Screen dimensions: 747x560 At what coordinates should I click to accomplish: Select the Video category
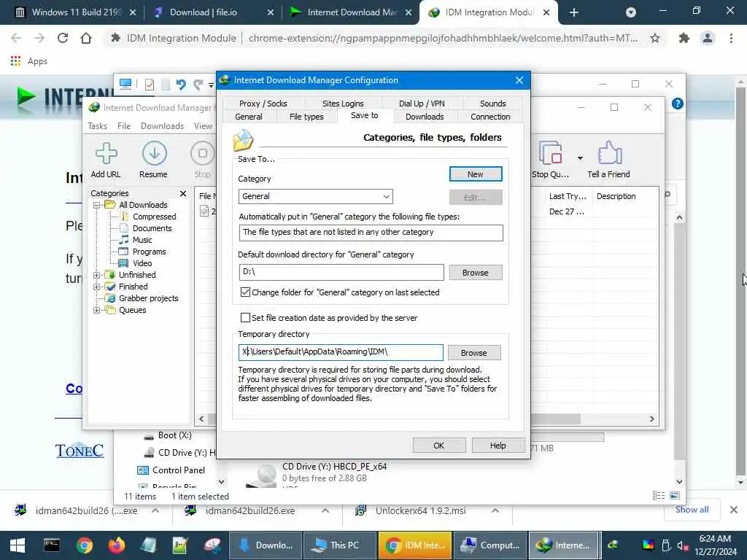point(142,263)
